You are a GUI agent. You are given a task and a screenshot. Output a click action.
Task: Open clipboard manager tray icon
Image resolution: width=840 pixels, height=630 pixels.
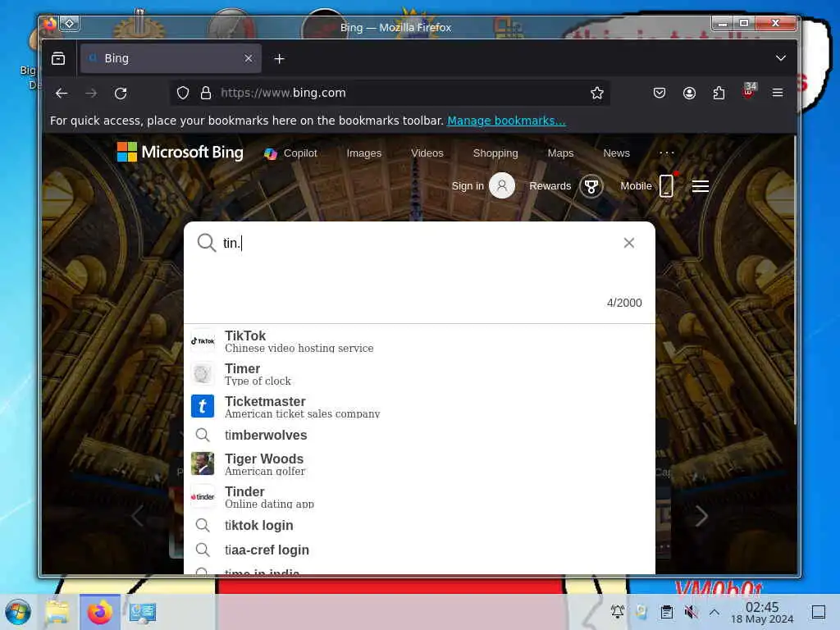click(666, 612)
